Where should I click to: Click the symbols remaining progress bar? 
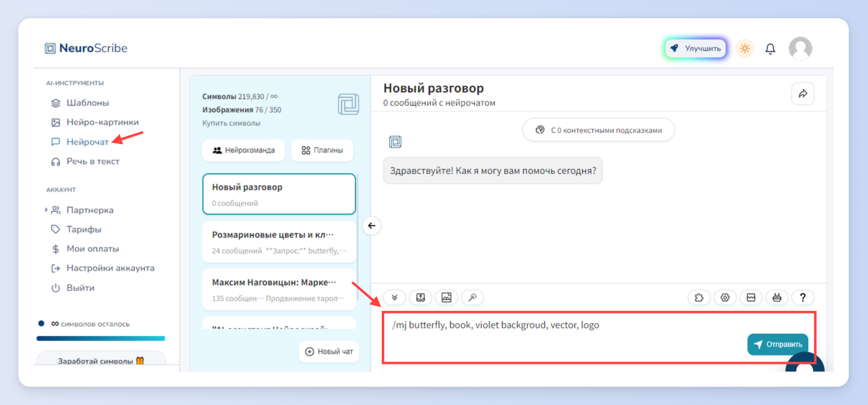click(101, 338)
